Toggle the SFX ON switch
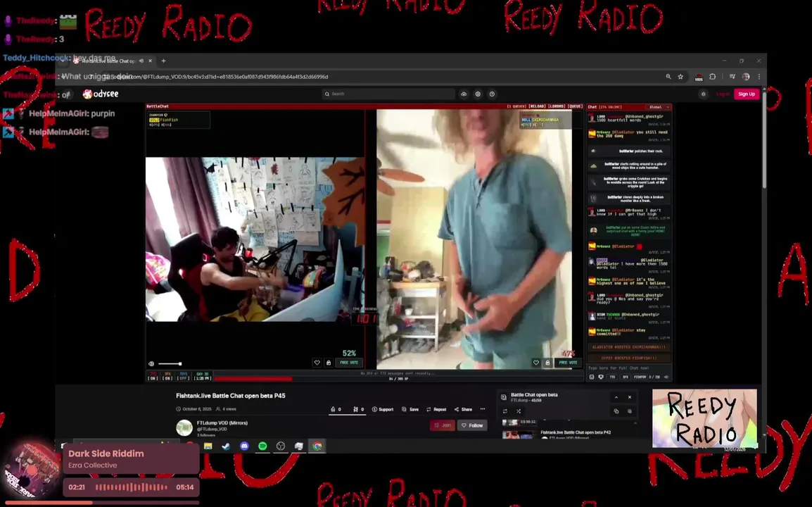The height and width of the screenshot is (507, 812). (167, 376)
